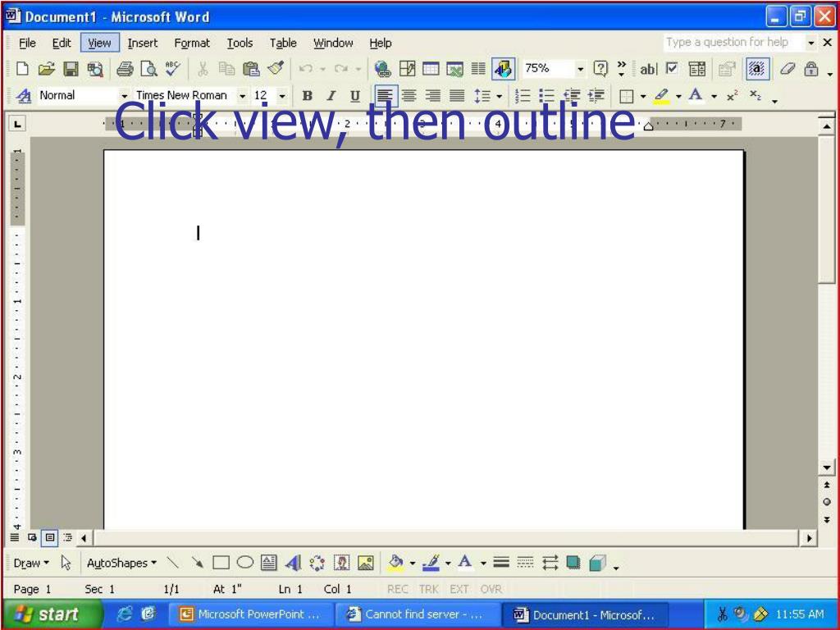Image resolution: width=840 pixels, height=630 pixels.
Task: Toggle bulleted list formatting
Action: pos(546,96)
